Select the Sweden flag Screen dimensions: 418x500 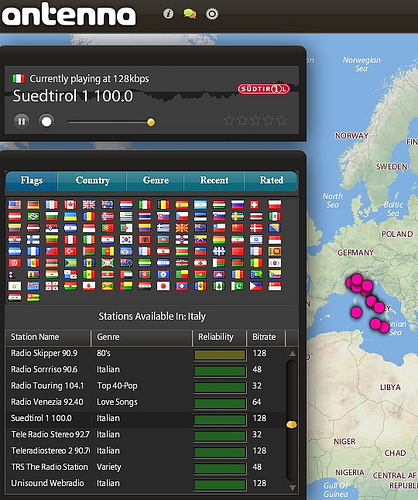(x=238, y=216)
